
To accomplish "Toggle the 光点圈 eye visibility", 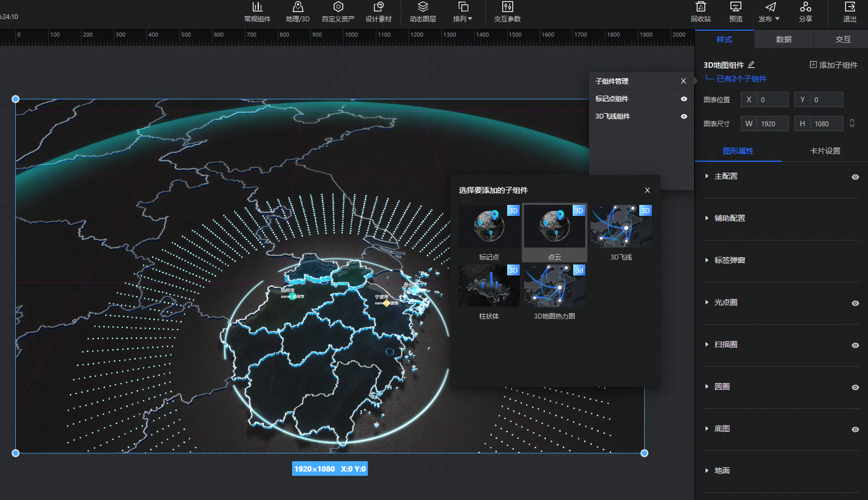I will point(855,303).
